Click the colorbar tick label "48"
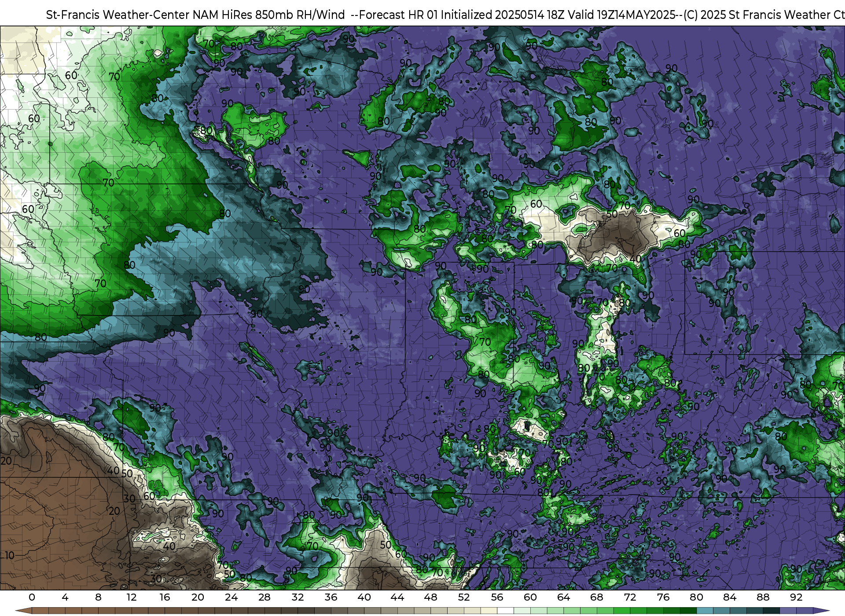845x616 pixels. click(x=430, y=597)
